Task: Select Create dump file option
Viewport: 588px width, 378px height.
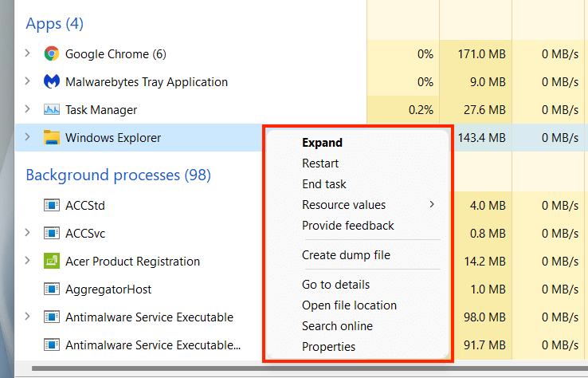Action: point(346,255)
